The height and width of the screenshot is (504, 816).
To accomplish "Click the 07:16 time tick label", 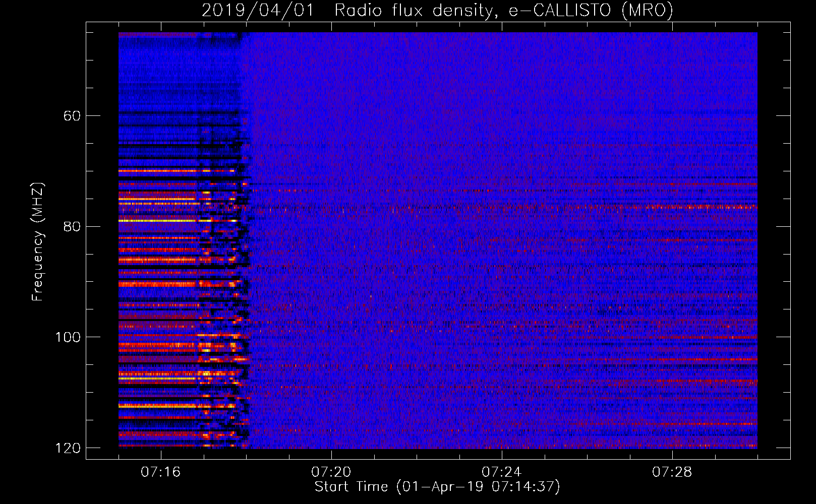I will click(x=160, y=472).
